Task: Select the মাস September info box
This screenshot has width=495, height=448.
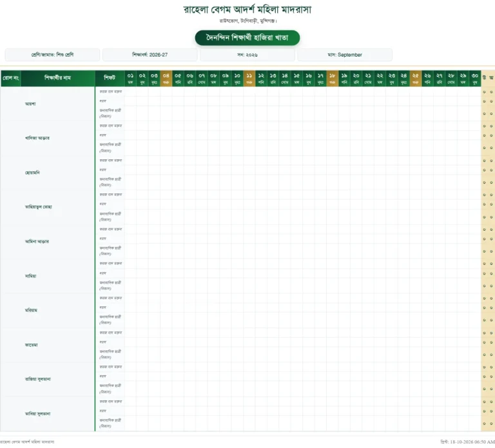Action: click(345, 55)
